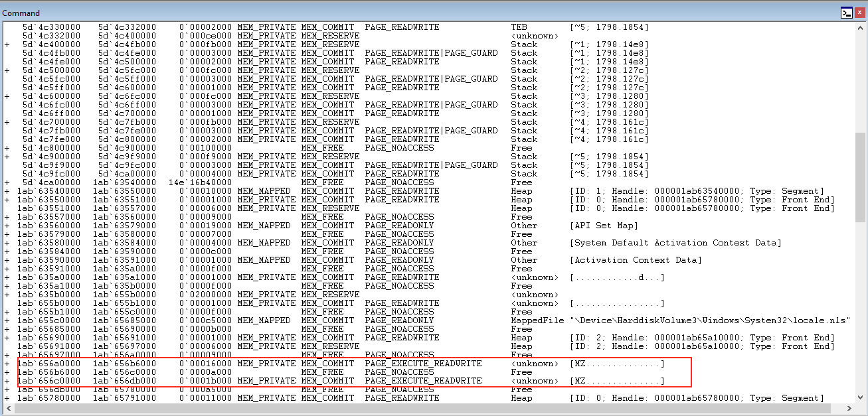This screenshot has height=416, width=868.
Task: Expand the plus marker for row 1ab`63560000
Action: coord(7,226)
